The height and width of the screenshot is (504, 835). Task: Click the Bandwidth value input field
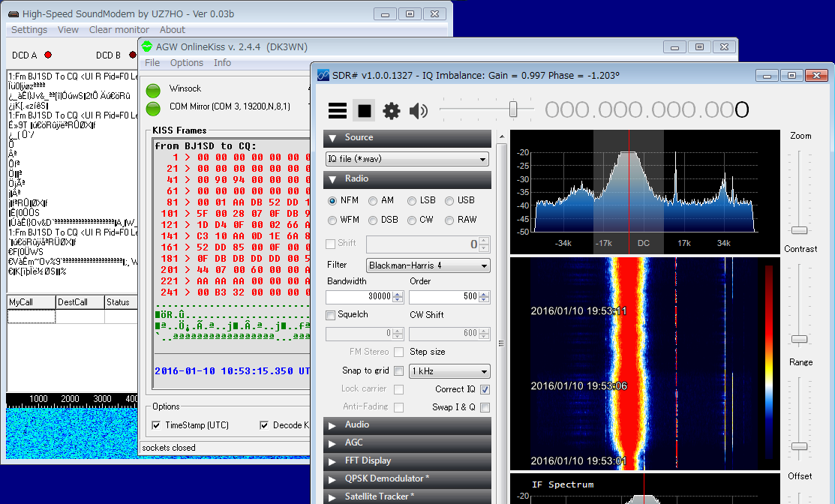[x=359, y=297]
